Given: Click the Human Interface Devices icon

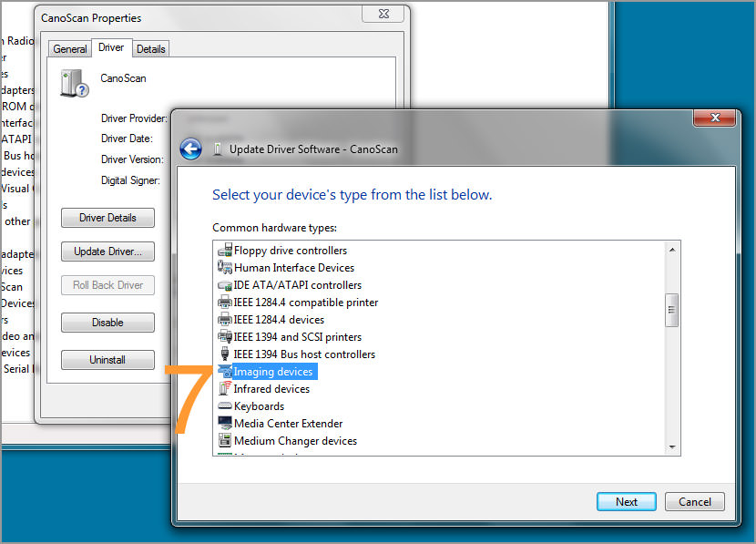Looking at the screenshot, I should pos(225,267).
